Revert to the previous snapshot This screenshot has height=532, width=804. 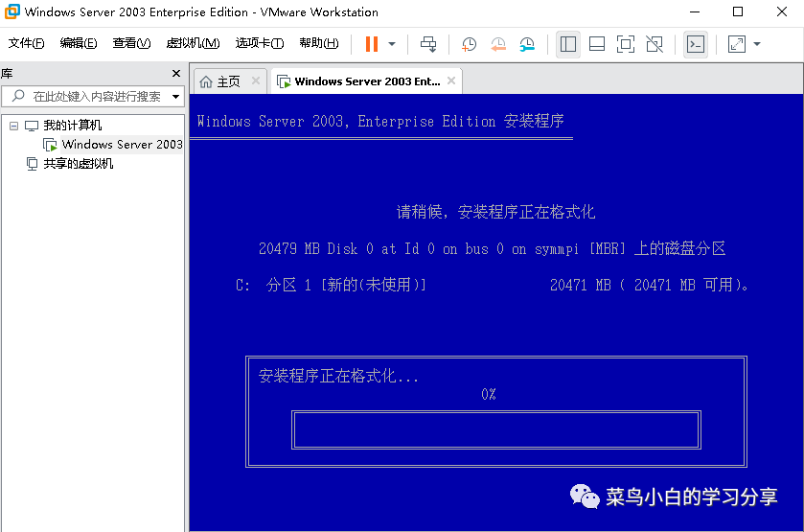498,44
